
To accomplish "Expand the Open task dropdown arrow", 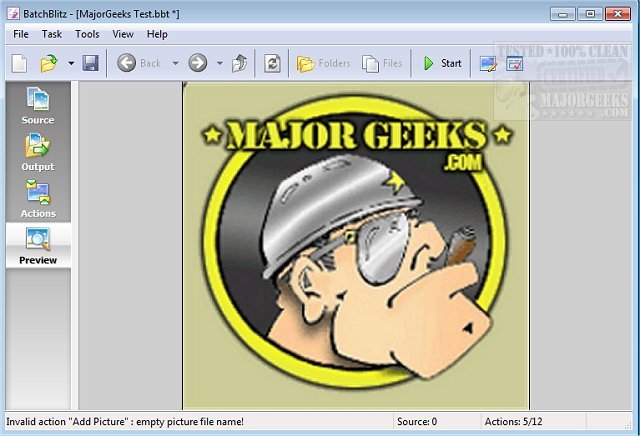I will point(71,63).
